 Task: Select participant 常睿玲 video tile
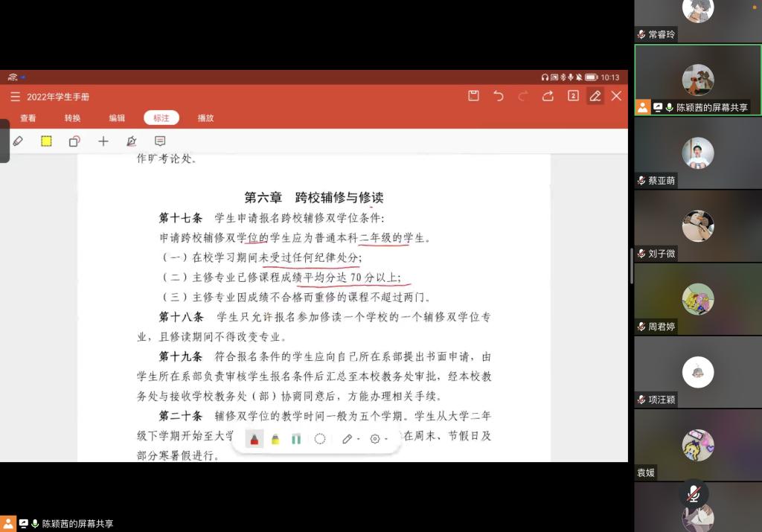pos(698,21)
